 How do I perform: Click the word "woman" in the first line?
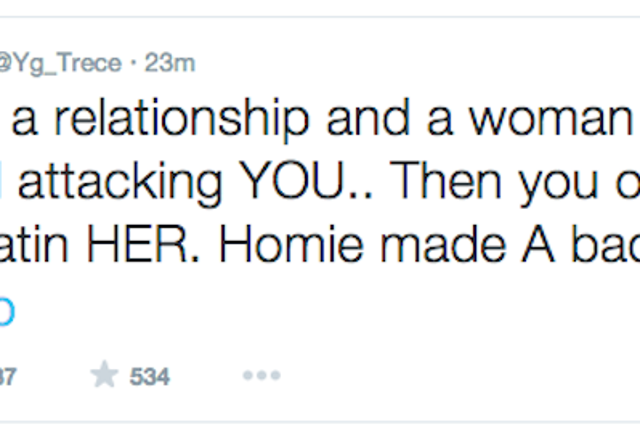click(550, 120)
